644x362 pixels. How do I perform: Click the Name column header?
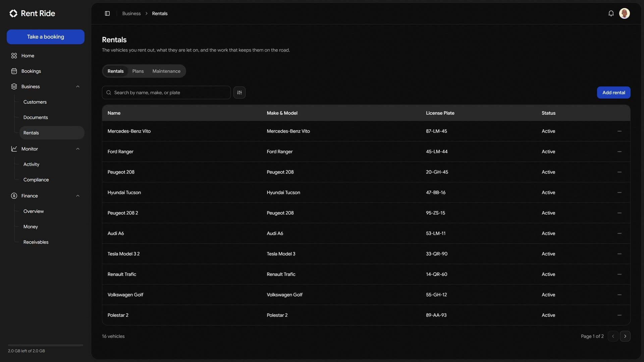(114, 113)
